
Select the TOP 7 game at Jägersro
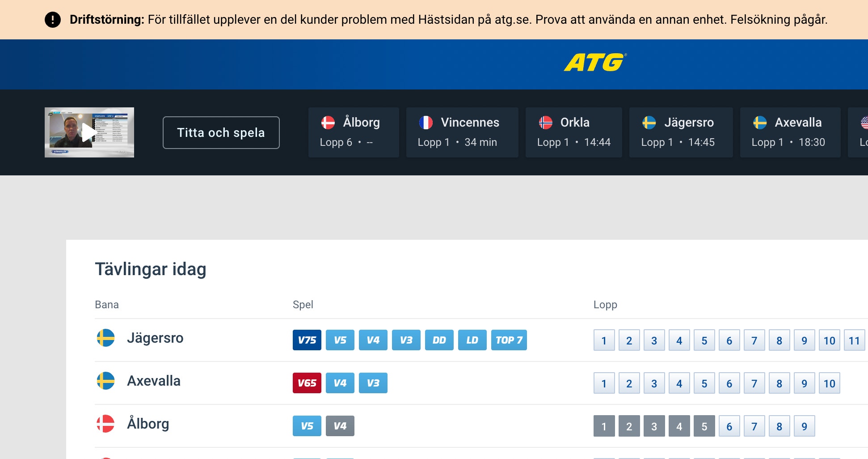point(509,340)
